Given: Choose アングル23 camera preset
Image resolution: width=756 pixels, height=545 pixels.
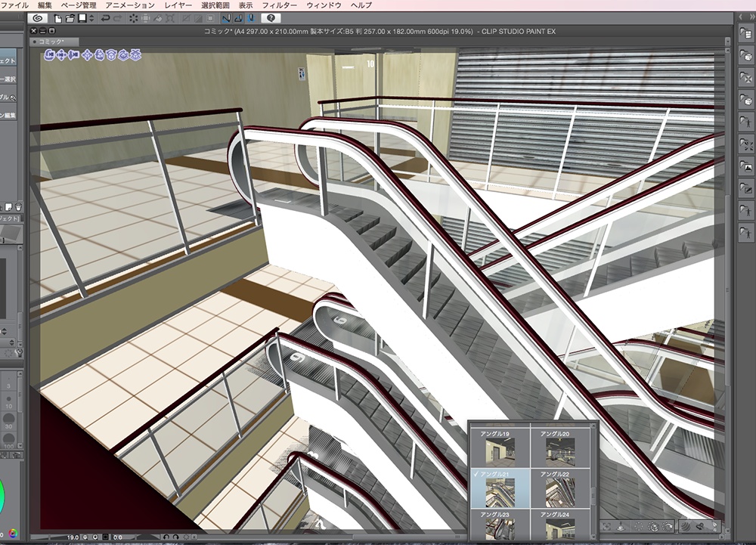Looking at the screenshot, I should (500, 525).
